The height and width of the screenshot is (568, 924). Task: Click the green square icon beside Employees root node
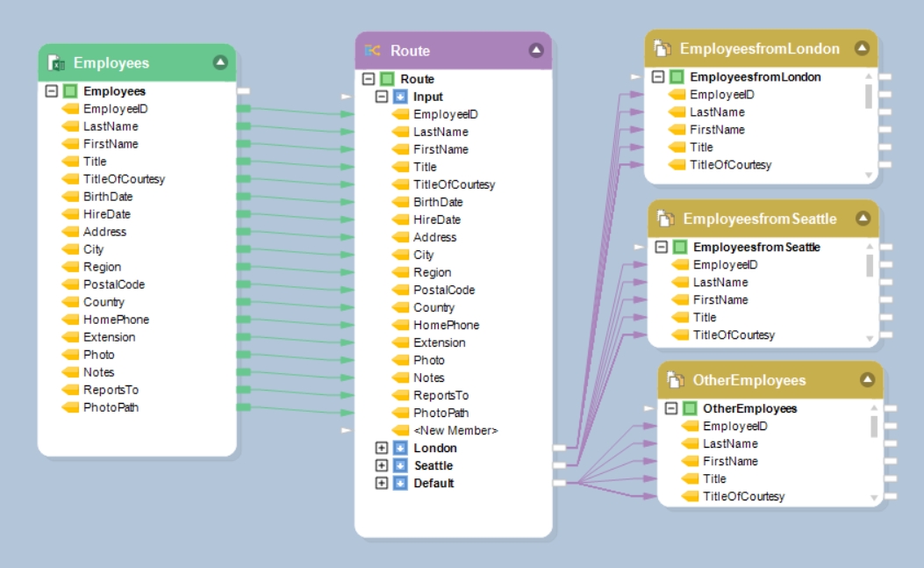pos(70,90)
